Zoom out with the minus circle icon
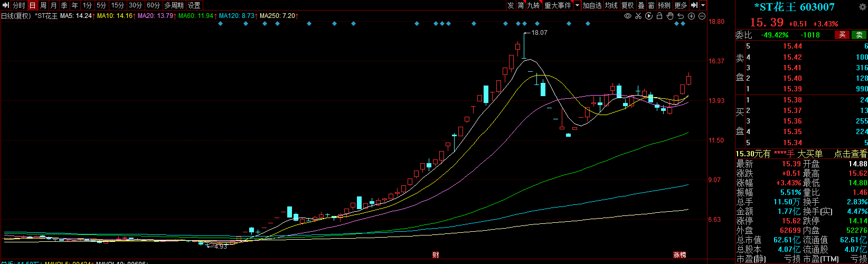This screenshot has height=264, width=868. pos(702,16)
